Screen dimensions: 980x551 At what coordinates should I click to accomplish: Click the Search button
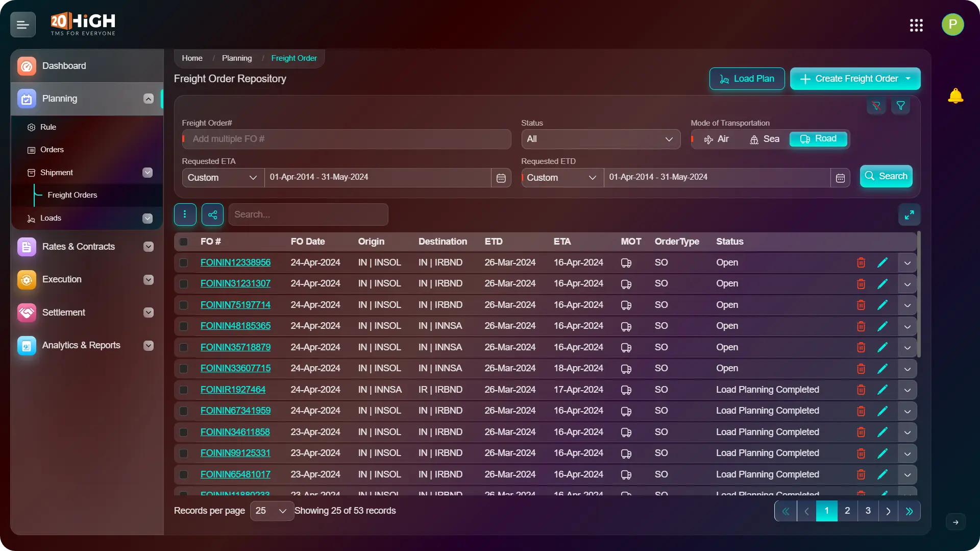tap(886, 176)
